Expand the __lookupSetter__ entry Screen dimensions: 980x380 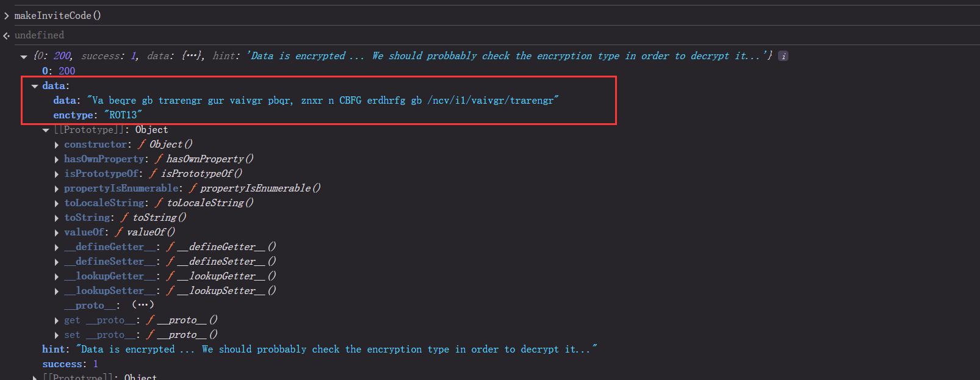click(x=57, y=291)
